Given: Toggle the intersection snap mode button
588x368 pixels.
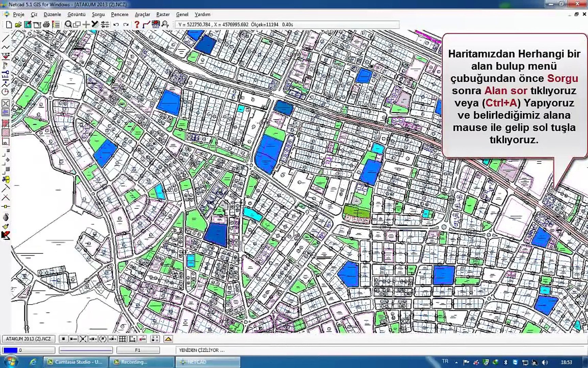Looking at the screenshot, I should [x=83, y=339].
